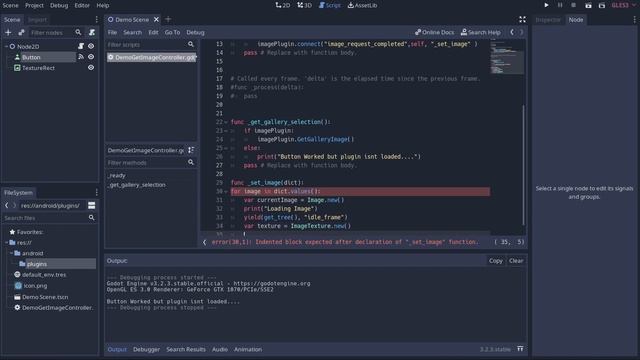The width and height of the screenshot is (640, 360).
Task: Switch to Script workspace
Action: point(329,5)
